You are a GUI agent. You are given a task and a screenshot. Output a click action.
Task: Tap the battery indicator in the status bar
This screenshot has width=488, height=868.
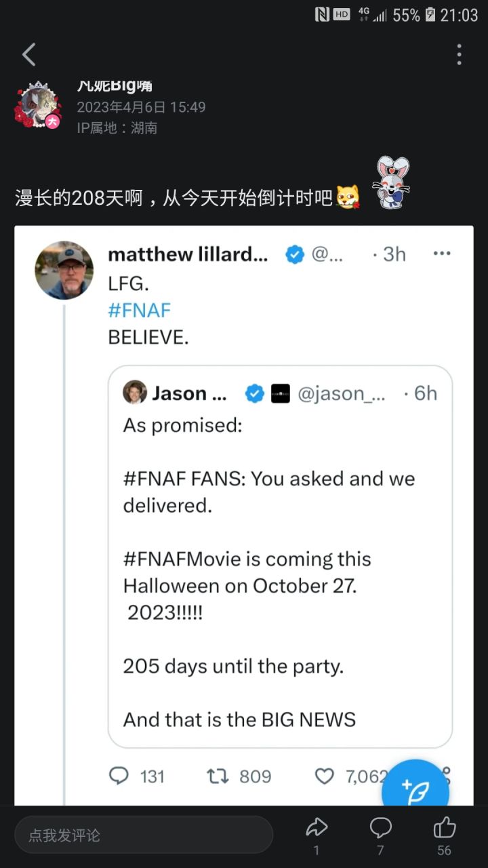tap(430, 15)
